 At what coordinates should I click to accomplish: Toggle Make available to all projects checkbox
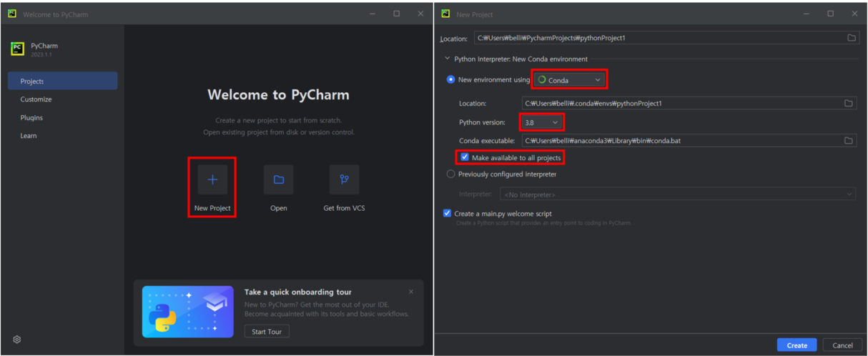(x=465, y=157)
